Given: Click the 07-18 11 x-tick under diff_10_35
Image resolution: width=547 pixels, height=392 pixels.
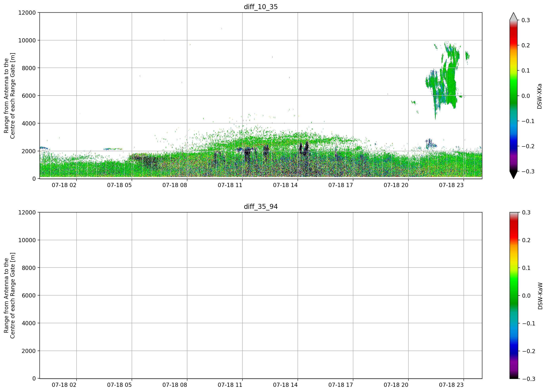Looking at the screenshot, I should click(x=230, y=185).
